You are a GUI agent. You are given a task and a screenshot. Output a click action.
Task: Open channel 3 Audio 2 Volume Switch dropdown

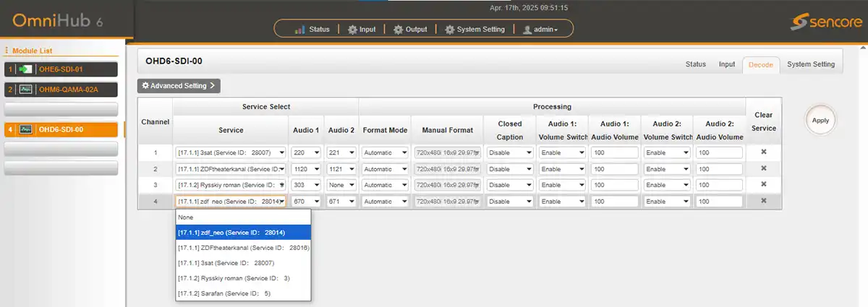tap(667, 185)
